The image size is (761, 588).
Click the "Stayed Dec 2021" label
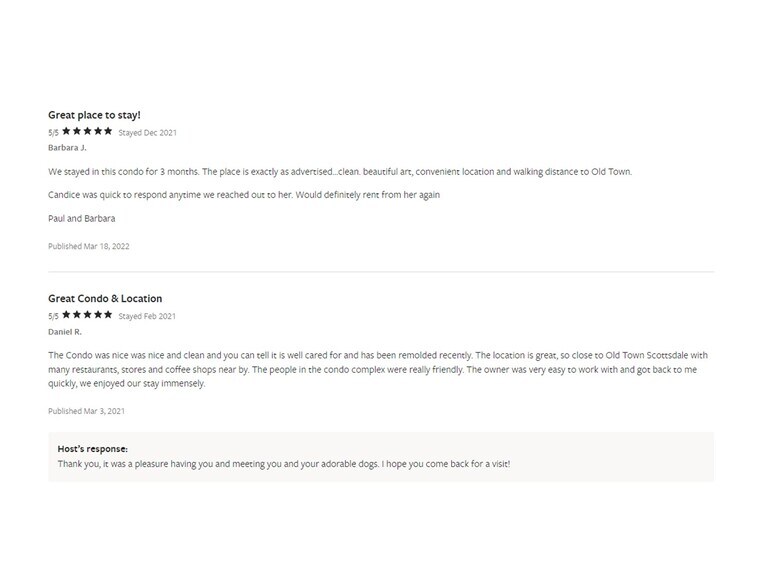click(147, 132)
